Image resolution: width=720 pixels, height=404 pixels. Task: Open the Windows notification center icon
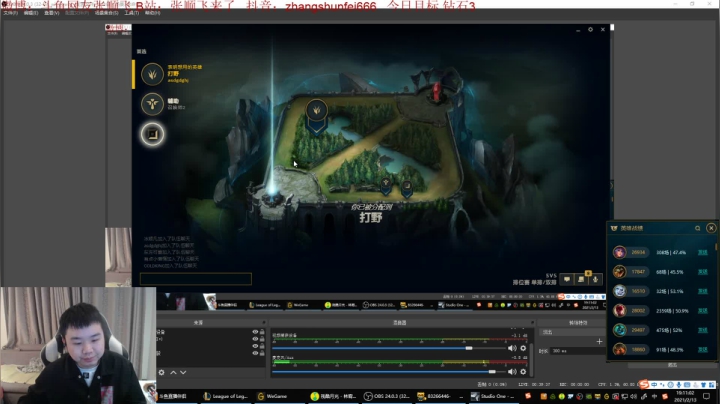click(x=707, y=396)
